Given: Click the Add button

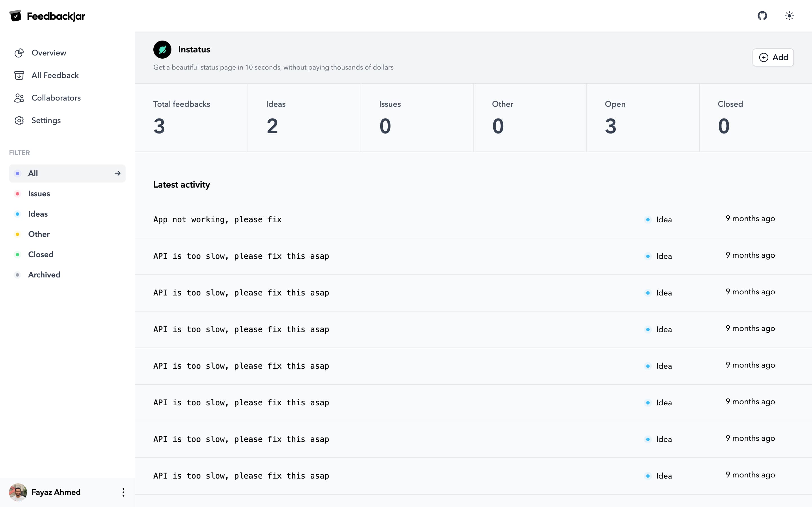Looking at the screenshot, I should [x=773, y=57].
